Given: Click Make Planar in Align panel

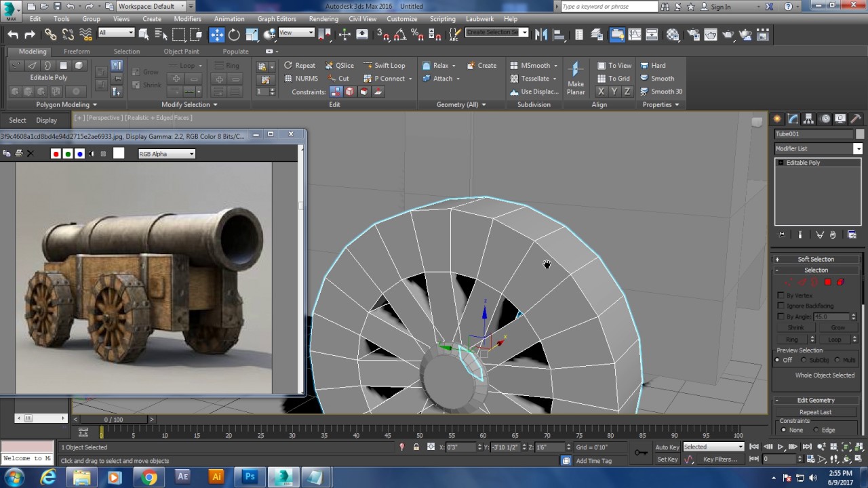Looking at the screenshot, I should pyautogui.click(x=576, y=78).
